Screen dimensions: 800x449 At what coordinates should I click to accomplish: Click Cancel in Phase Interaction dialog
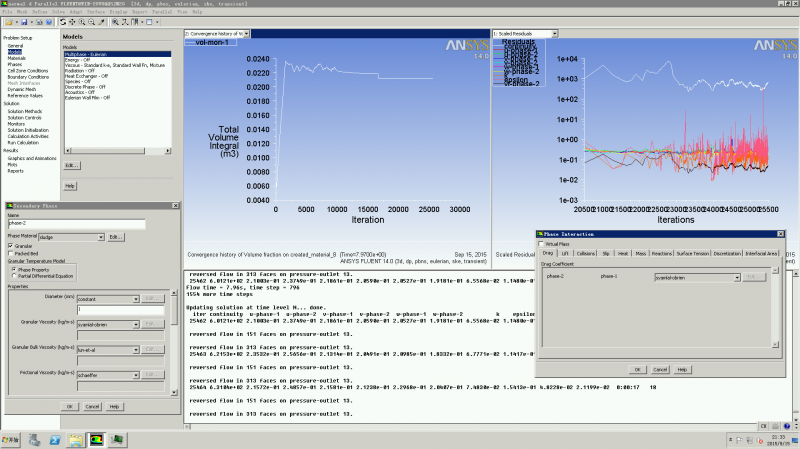click(x=661, y=369)
